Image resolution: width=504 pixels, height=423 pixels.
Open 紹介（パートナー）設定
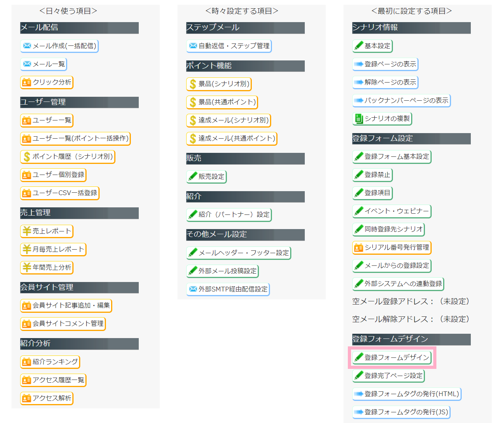pos(229,214)
